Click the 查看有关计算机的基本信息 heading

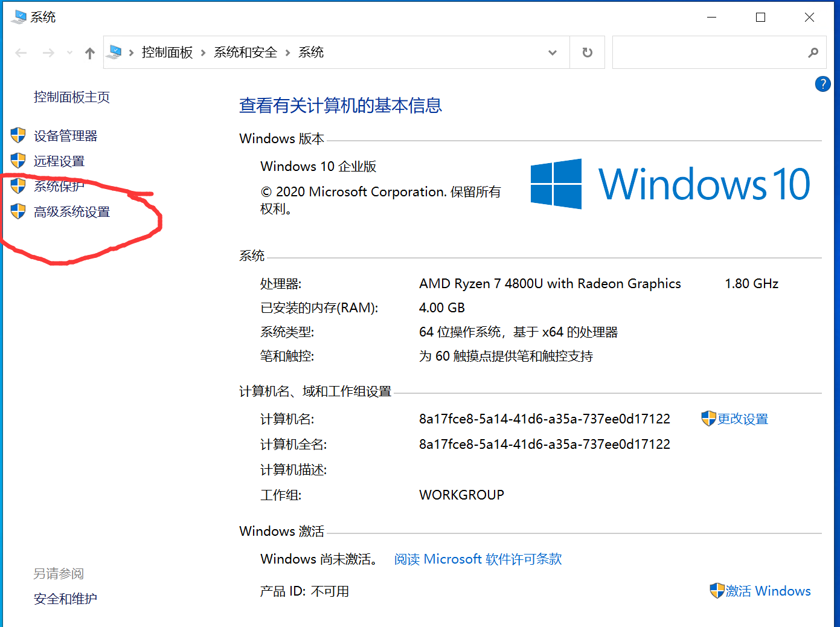click(x=341, y=106)
